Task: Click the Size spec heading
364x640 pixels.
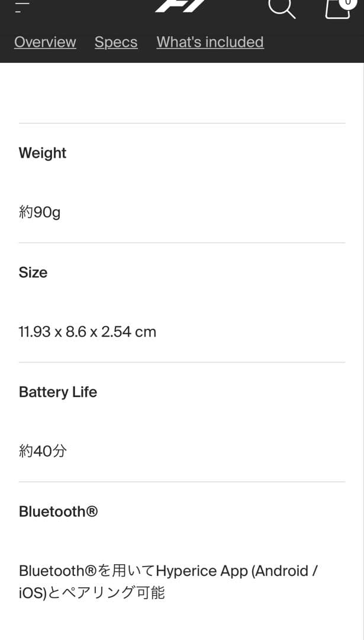Action: [x=33, y=273]
